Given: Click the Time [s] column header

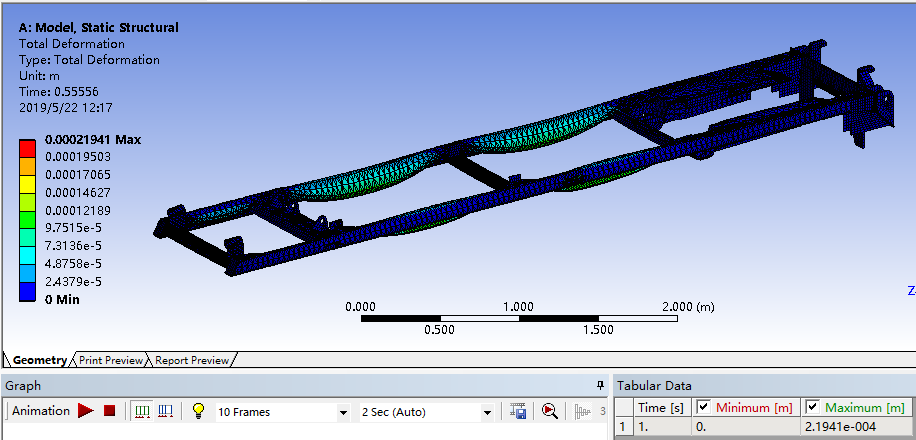Looking at the screenshot, I should tap(661, 408).
